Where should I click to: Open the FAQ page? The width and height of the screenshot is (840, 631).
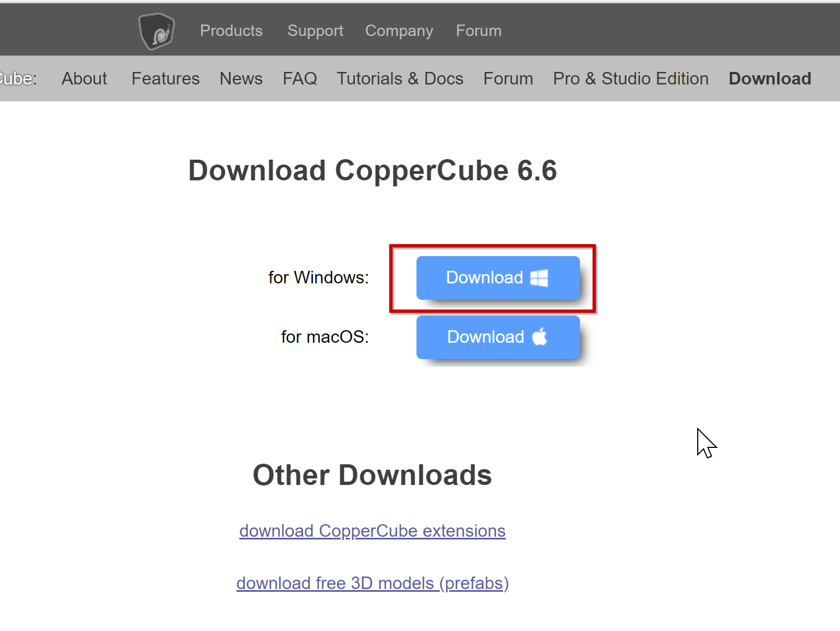(x=300, y=78)
